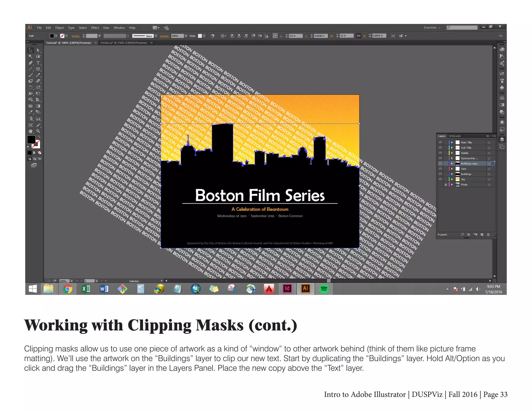Select the Scale tool

(38, 87)
